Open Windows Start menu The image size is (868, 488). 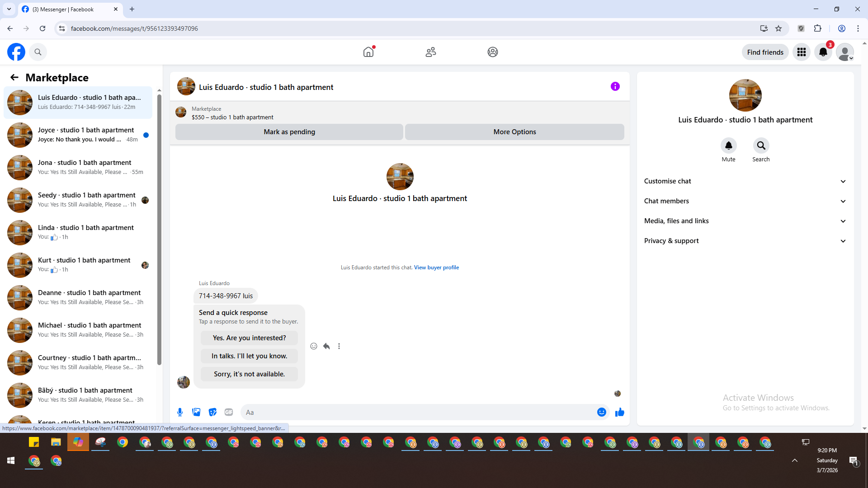(11, 460)
